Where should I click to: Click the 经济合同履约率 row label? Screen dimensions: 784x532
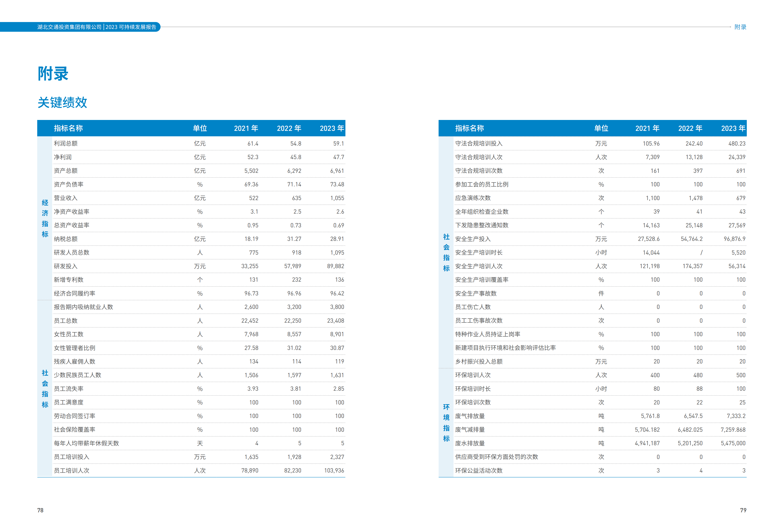click(74, 294)
